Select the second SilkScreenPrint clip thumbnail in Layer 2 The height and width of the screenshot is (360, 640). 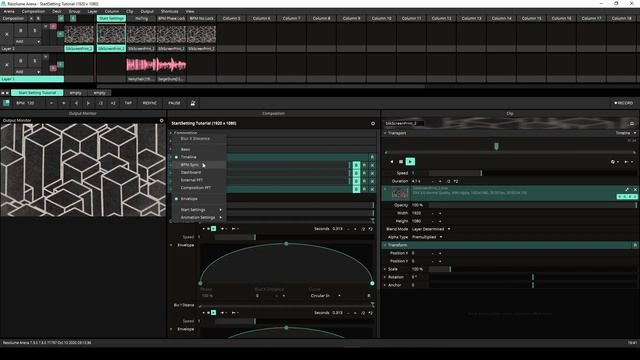pos(111,34)
